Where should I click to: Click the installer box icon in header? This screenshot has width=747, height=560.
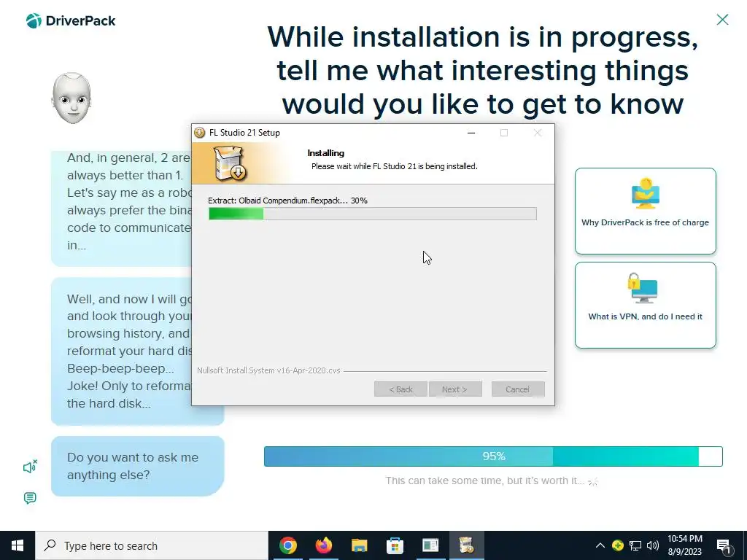pyautogui.click(x=229, y=163)
